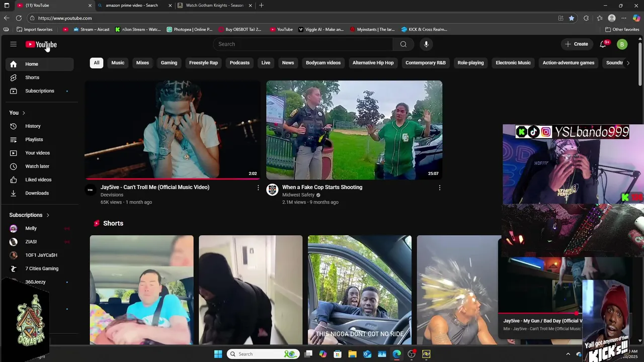The height and width of the screenshot is (362, 644).
Task: Switch to the Watch Gotham Knights tab
Action: pos(215,6)
